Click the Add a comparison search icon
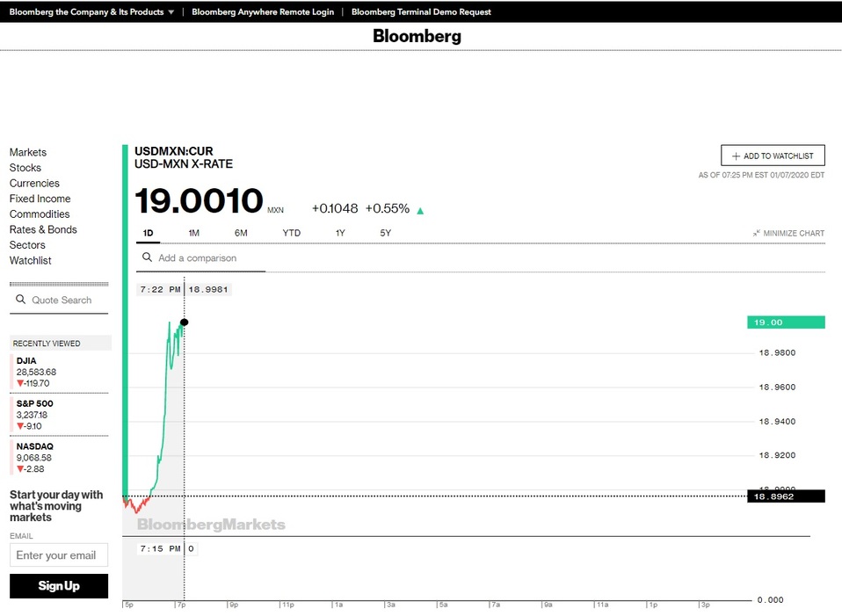 pos(147,257)
